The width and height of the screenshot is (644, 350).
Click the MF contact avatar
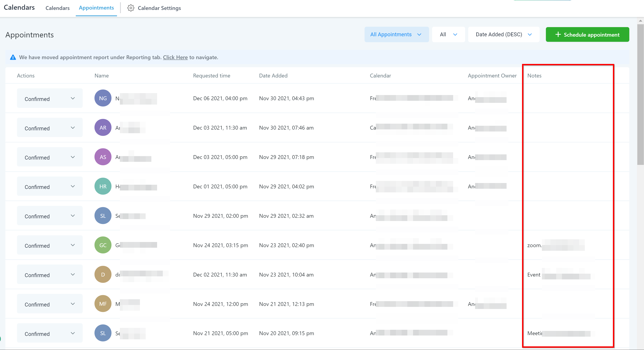click(x=103, y=304)
